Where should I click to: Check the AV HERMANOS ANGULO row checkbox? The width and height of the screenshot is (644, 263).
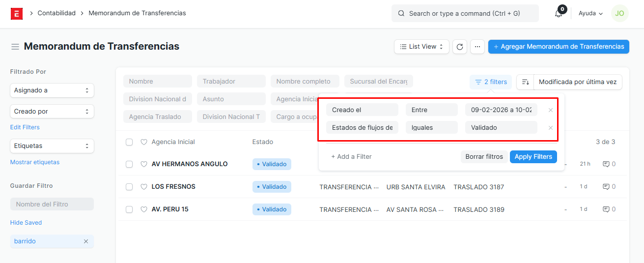pyautogui.click(x=129, y=164)
